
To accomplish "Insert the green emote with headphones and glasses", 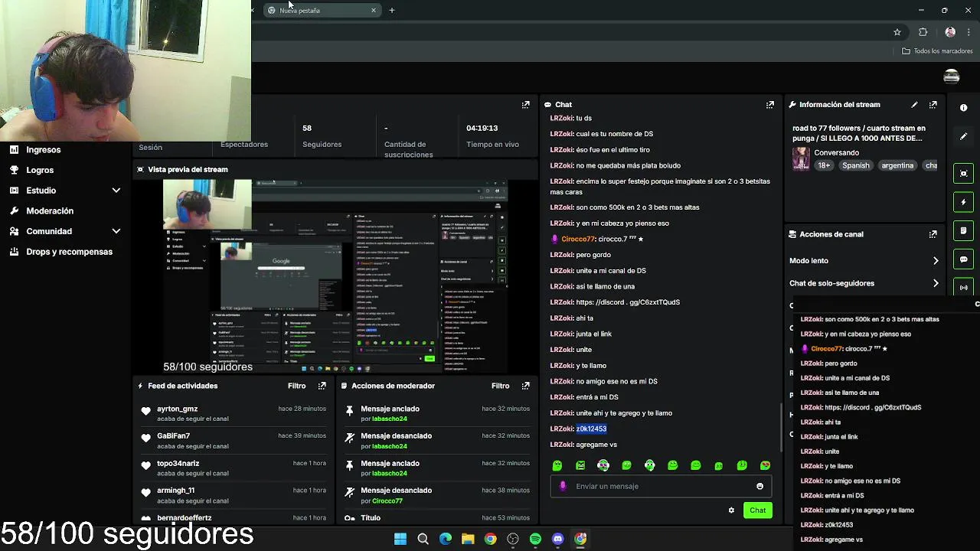I will (x=603, y=465).
